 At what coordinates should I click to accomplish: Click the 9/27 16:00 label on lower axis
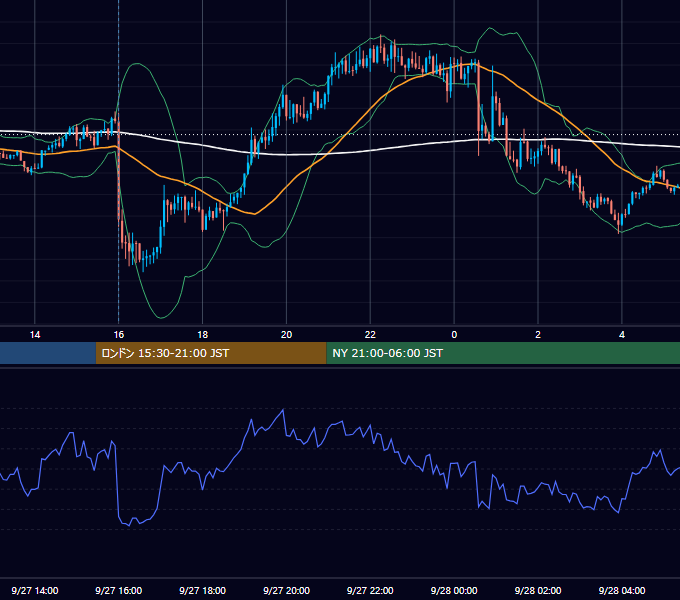tap(118, 590)
